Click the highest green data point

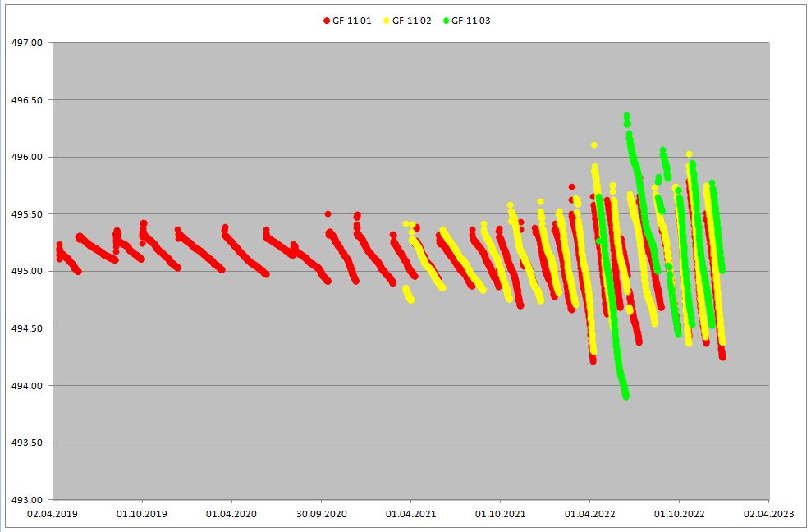tap(626, 117)
